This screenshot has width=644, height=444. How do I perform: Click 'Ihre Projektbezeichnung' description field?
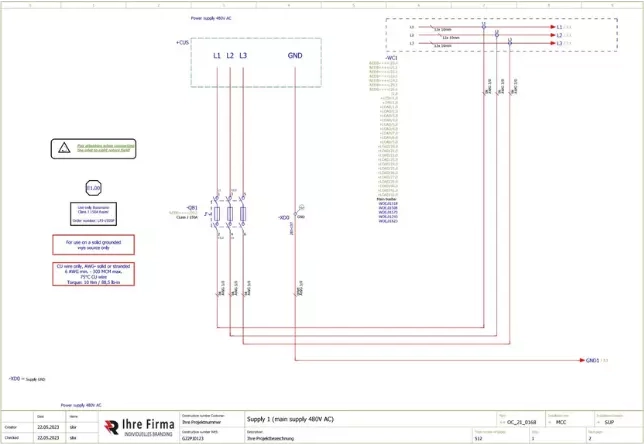coord(270,439)
